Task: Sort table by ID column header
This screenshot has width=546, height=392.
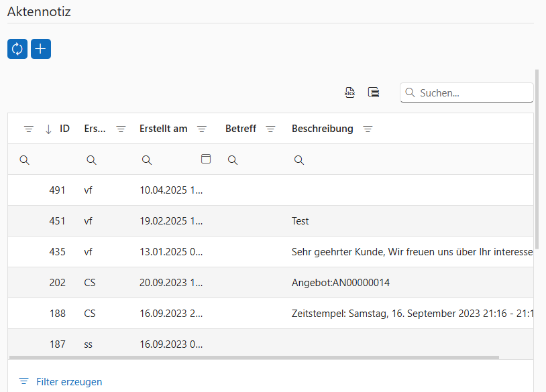Action: pyautogui.click(x=64, y=129)
